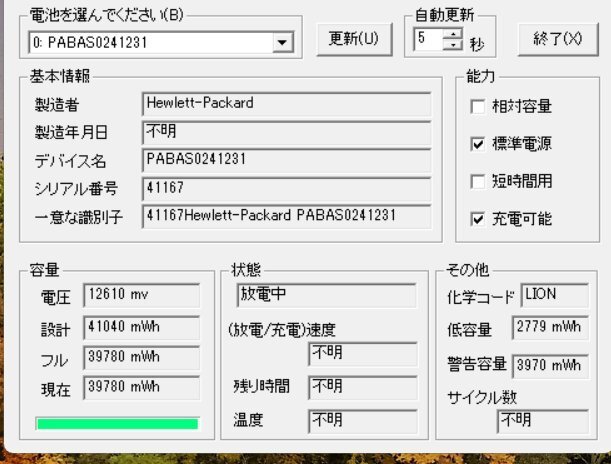Decrease auto-update seconds with down arrow
This screenshot has width=611, height=464.
point(452,44)
